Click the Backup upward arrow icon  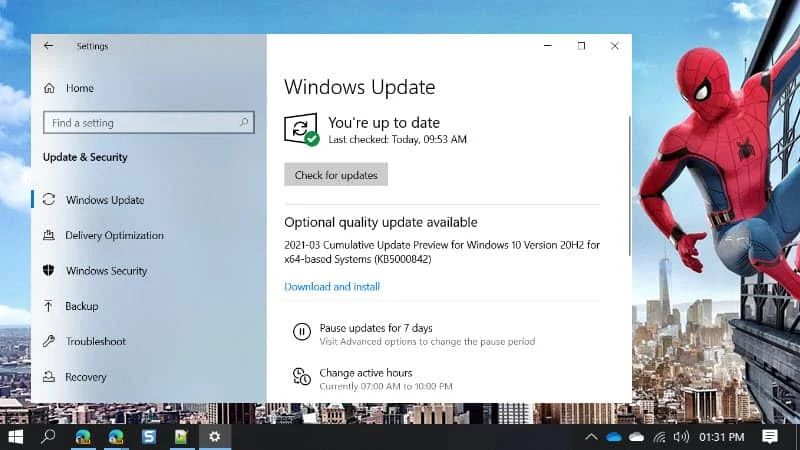48,306
